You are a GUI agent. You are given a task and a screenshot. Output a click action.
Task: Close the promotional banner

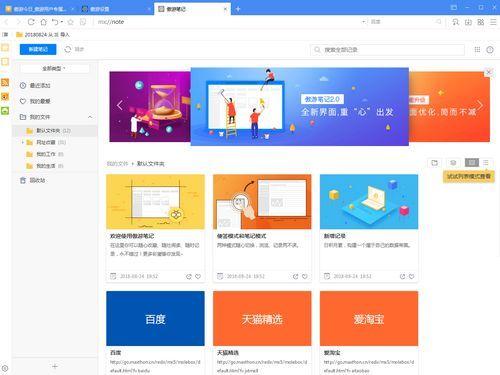point(489,72)
